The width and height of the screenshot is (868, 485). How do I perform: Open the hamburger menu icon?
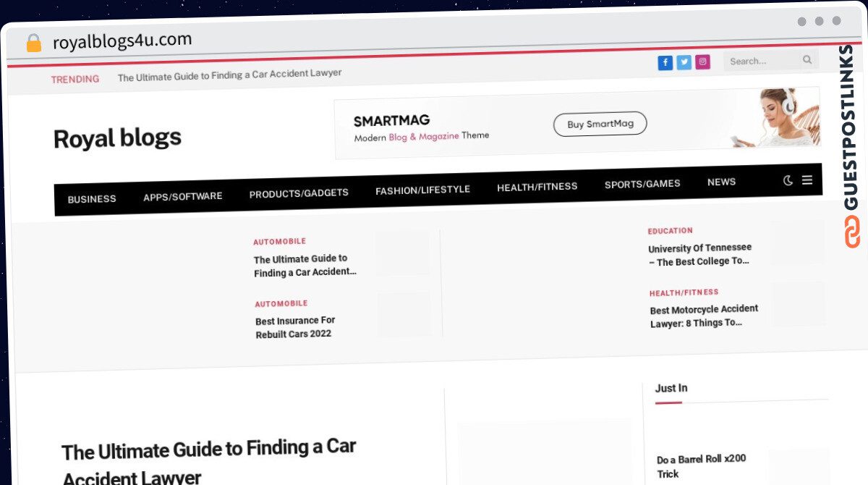click(x=807, y=180)
